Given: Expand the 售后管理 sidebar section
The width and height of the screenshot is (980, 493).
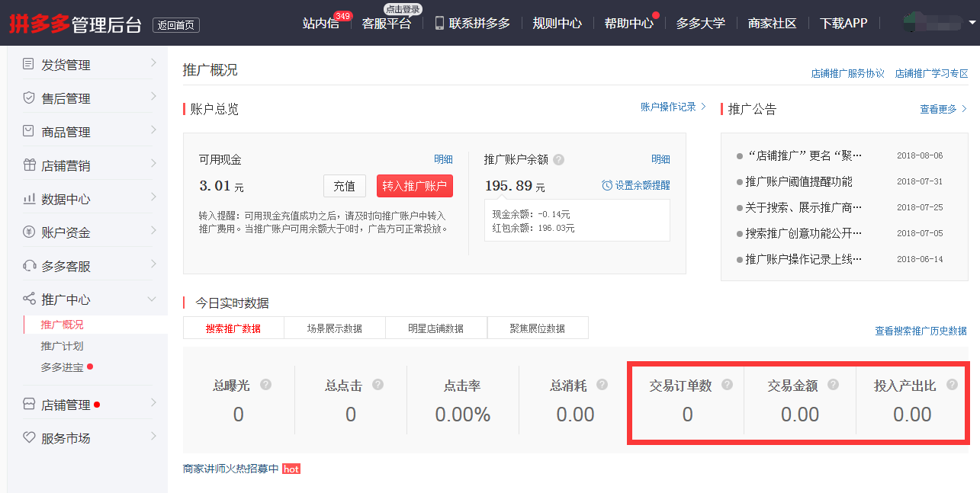Looking at the screenshot, I should (153, 96).
